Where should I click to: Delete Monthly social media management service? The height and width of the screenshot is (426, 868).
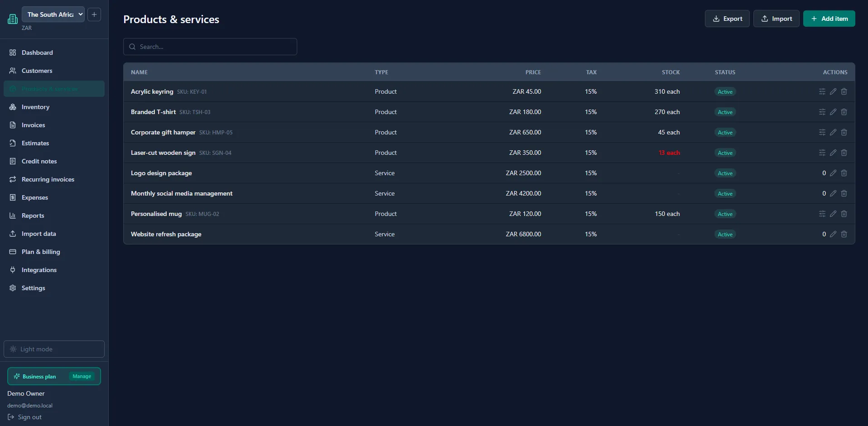[844, 193]
